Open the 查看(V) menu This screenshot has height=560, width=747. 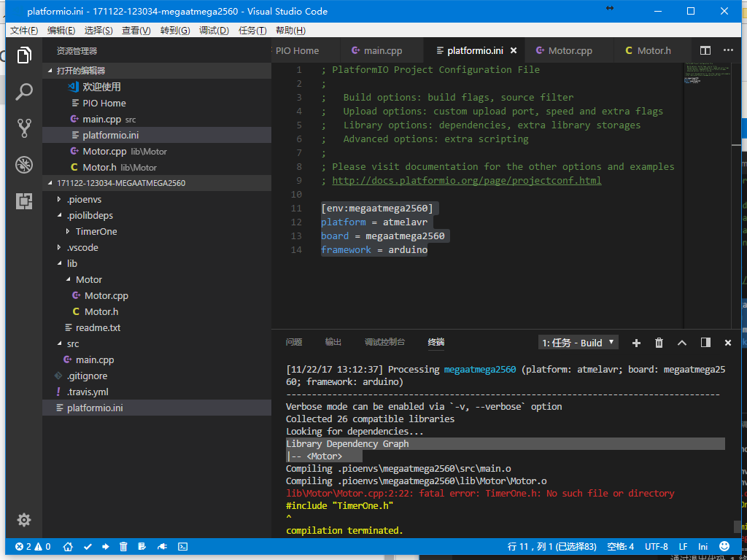(136, 31)
